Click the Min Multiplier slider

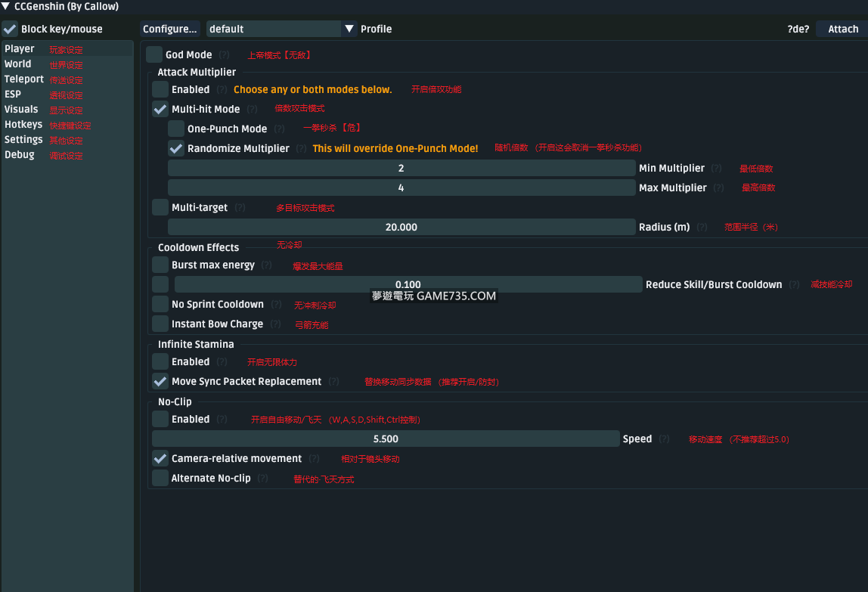click(x=401, y=168)
